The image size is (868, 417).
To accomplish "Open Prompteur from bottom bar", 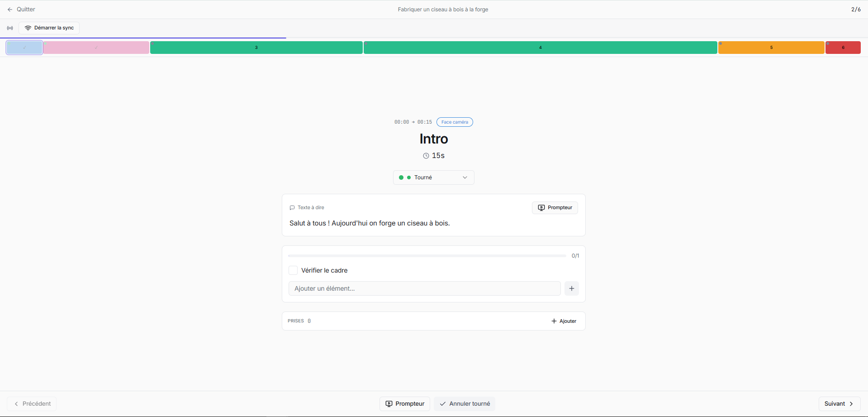I will [x=405, y=404].
